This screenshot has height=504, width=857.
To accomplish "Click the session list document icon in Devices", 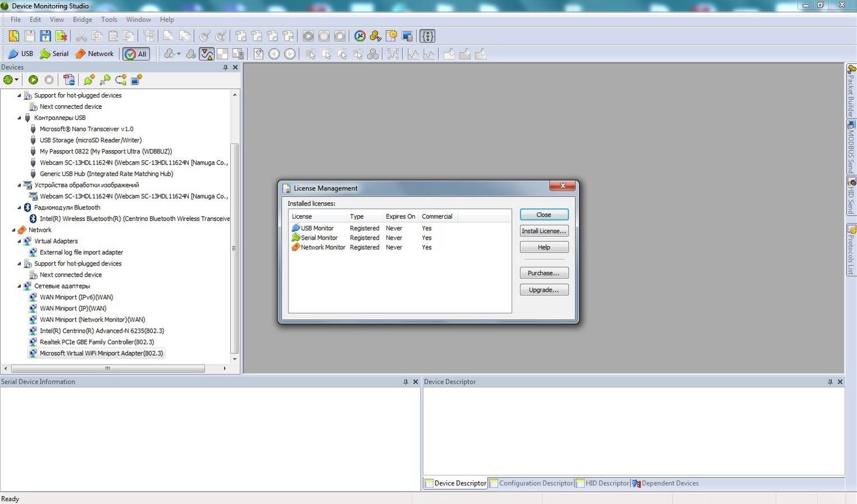I will click(69, 80).
